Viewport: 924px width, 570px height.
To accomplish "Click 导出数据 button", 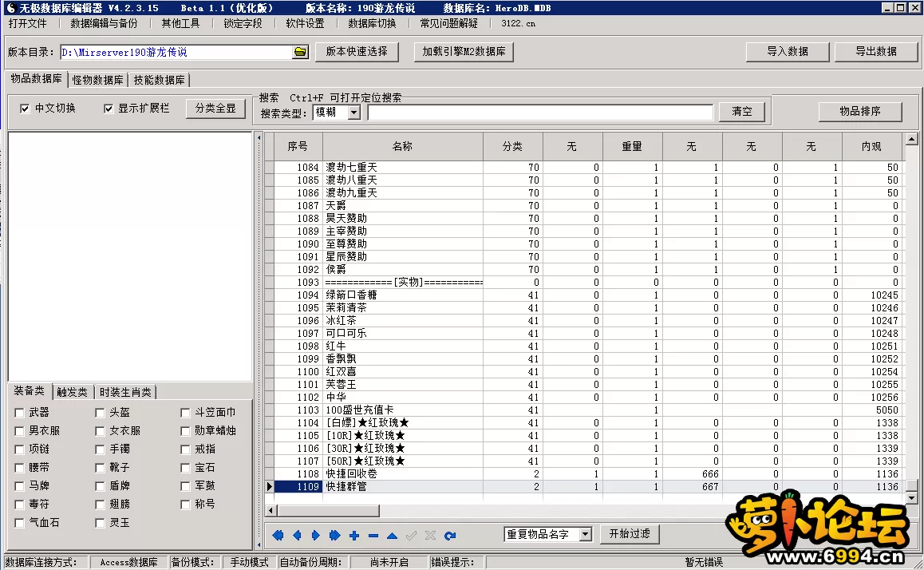I will 876,51.
